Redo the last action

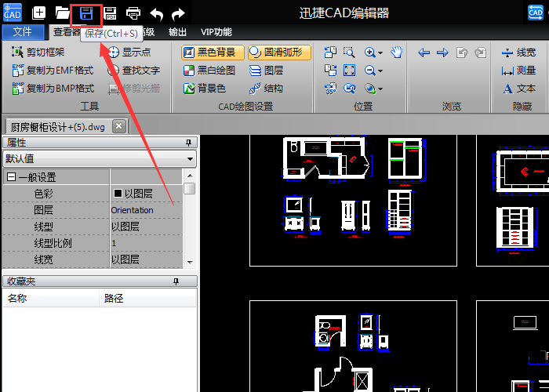click(x=178, y=13)
